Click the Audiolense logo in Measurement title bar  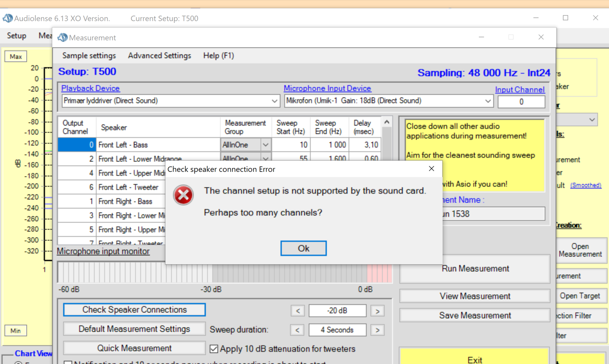click(x=62, y=38)
